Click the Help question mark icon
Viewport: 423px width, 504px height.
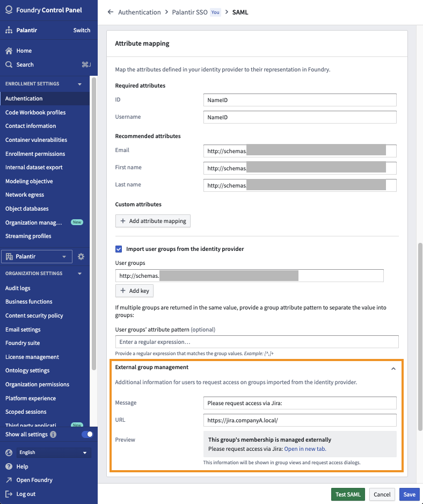tap(9, 466)
